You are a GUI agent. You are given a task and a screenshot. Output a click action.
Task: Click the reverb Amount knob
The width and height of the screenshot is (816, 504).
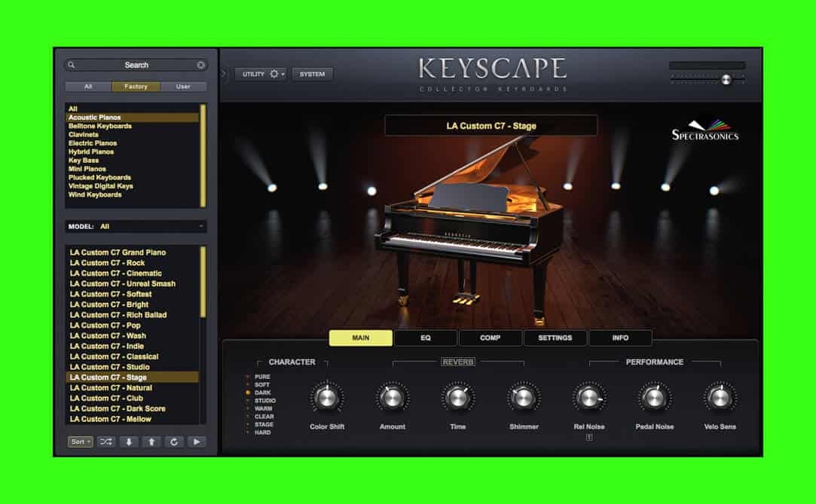coord(392,398)
